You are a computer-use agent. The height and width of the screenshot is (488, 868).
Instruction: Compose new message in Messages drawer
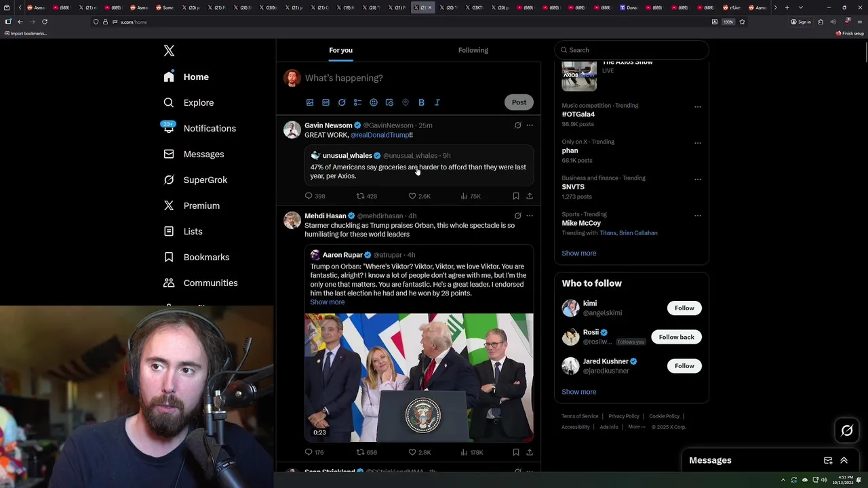pos(828,460)
